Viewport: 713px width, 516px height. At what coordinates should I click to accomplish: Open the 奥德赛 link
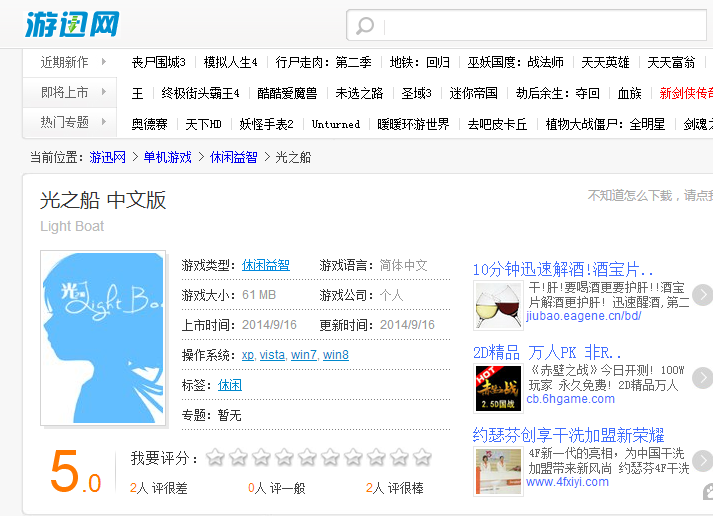(149, 124)
